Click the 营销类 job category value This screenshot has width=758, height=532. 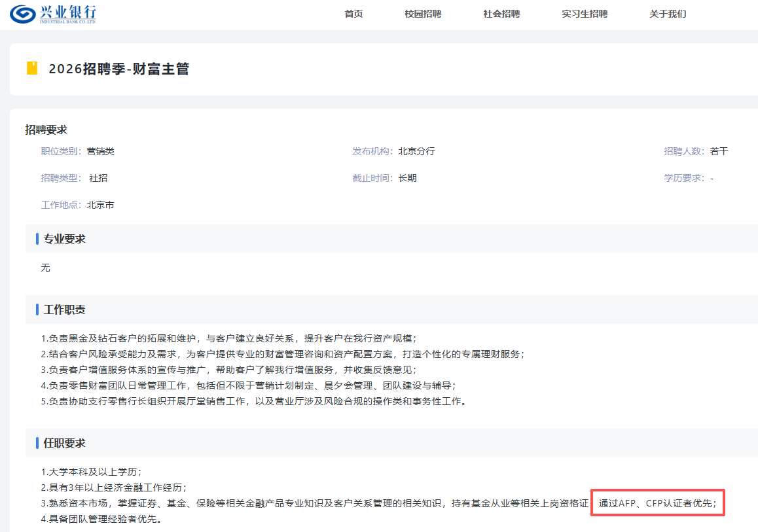[x=100, y=151]
